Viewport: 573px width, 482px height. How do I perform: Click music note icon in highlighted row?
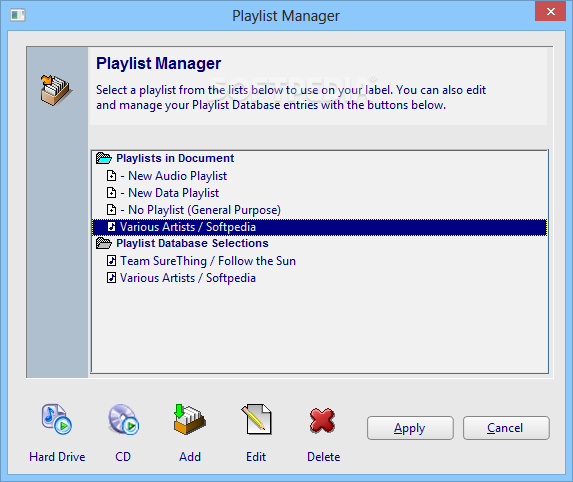[x=111, y=227]
